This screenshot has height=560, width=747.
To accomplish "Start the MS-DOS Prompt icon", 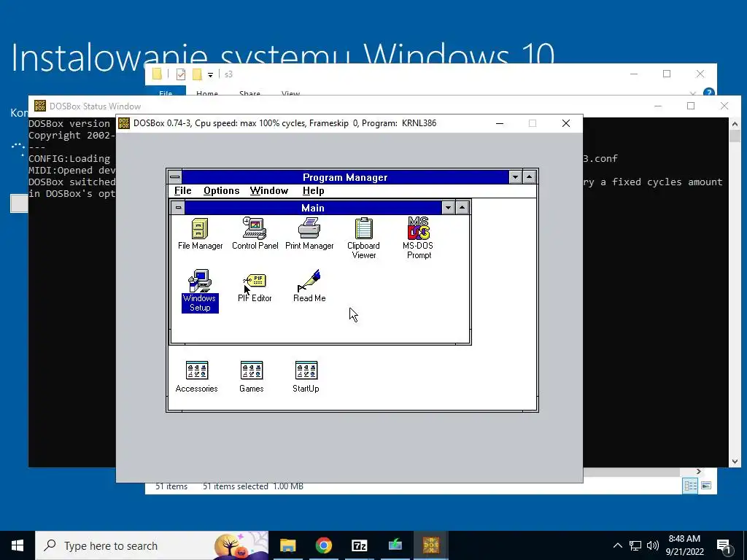I will [418, 238].
